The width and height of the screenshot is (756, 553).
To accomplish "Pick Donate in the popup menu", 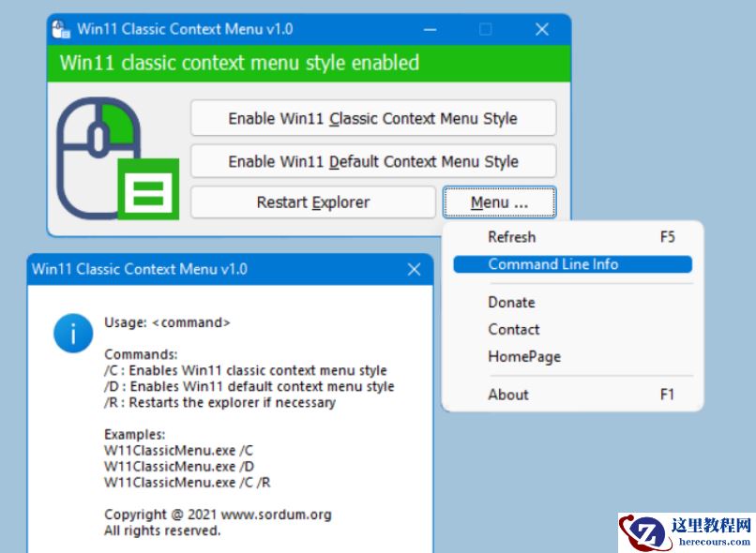I will coord(573,303).
